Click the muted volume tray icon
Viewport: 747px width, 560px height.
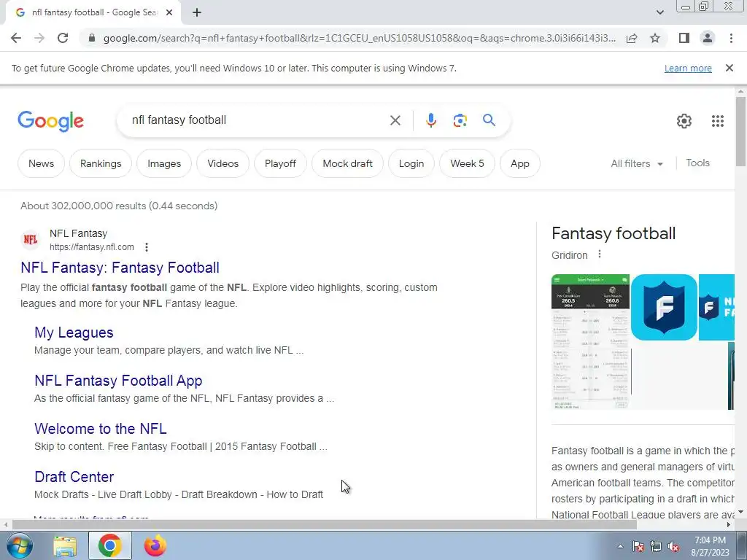pyautogui.click(x=673, y=547)
